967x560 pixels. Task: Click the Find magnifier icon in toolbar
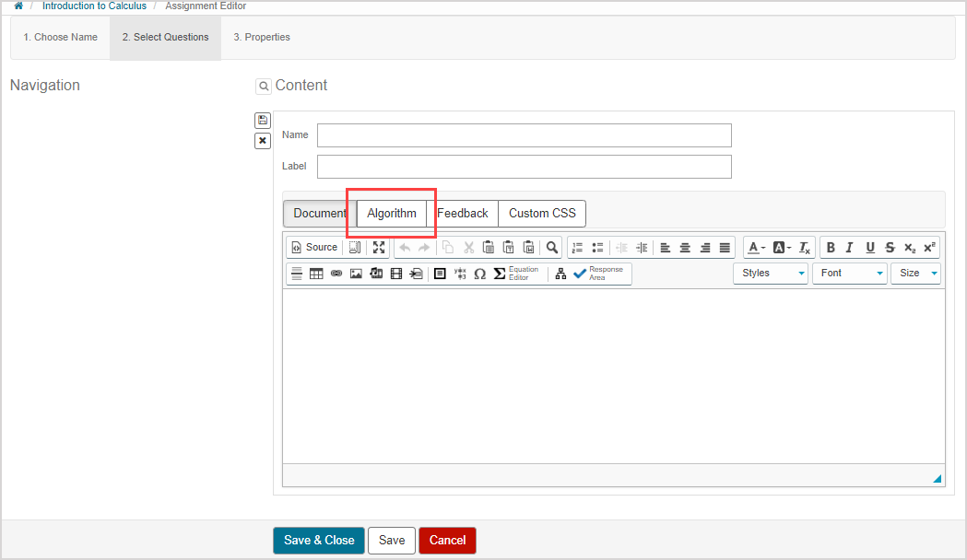[551, 247]
